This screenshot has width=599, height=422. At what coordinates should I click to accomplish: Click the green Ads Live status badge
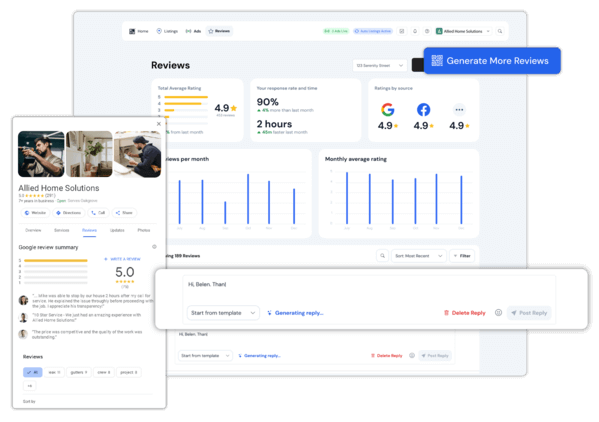pyautogui.click(x=336, y=31)
